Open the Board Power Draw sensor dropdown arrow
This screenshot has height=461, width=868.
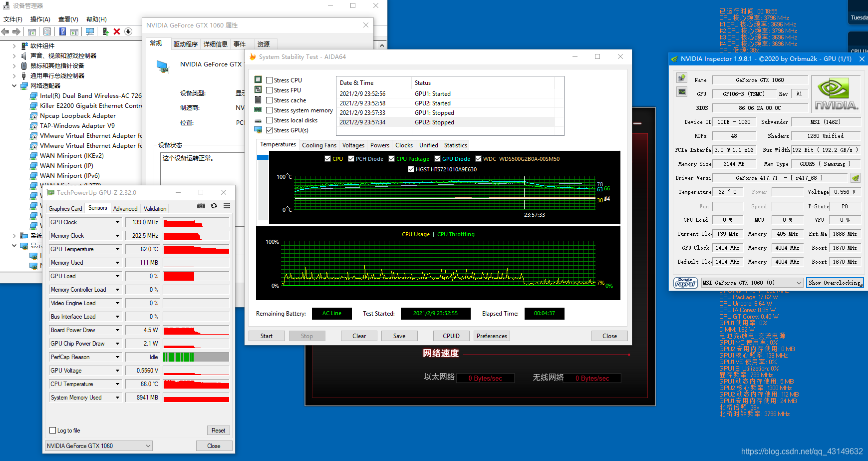pos(118,330)
